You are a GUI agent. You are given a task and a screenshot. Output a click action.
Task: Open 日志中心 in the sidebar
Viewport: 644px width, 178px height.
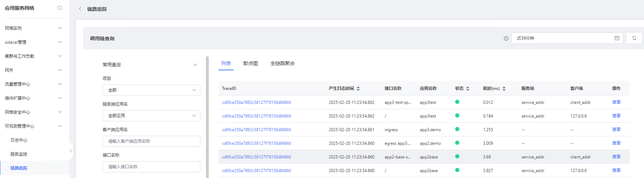[19, 140]
